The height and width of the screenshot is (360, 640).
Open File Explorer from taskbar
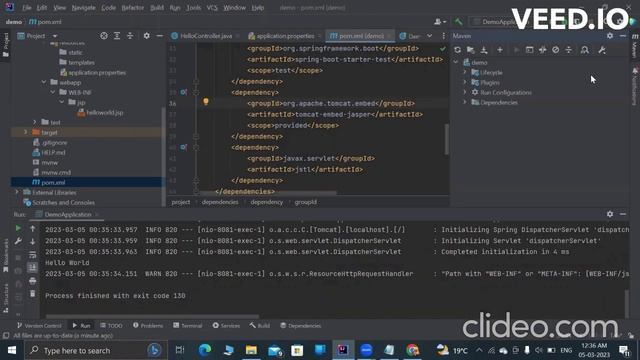pos(251,350)
